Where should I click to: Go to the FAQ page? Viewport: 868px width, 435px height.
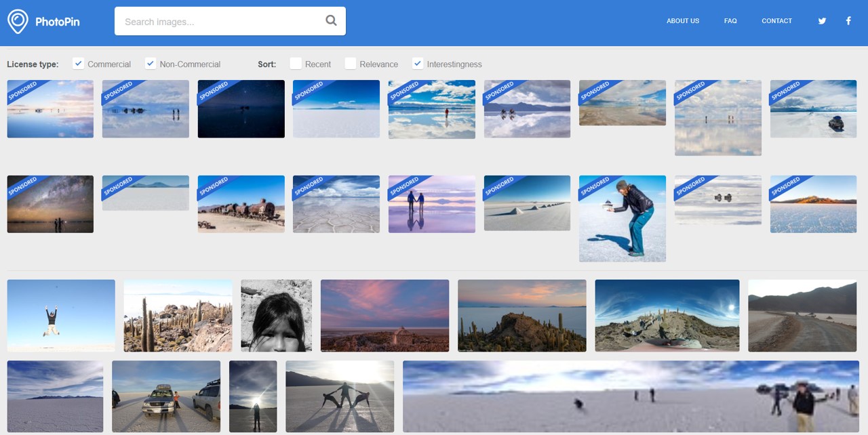pyautogui.click(x=730, y=21)
